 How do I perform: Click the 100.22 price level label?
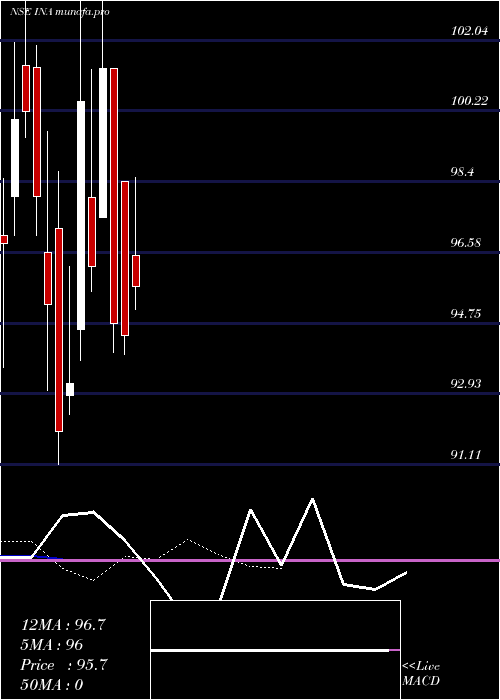(x=470, y=101)
